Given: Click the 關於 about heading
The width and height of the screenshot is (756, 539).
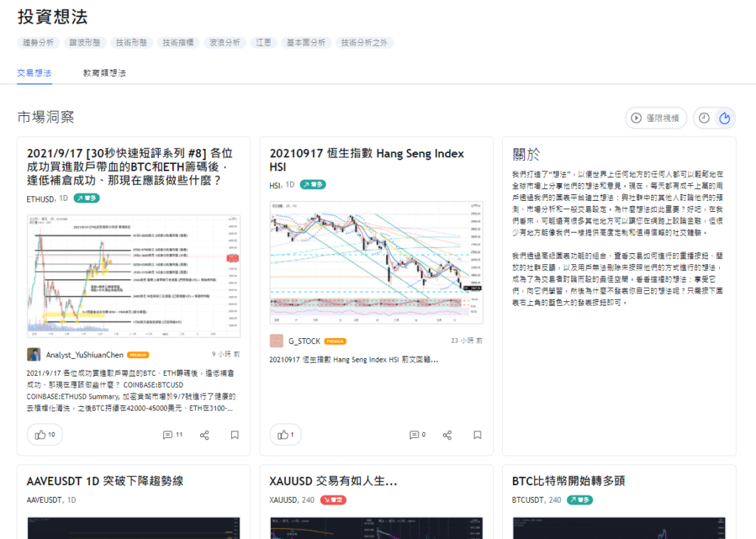Looking at the screenshot, I should [x=526, y=155].
